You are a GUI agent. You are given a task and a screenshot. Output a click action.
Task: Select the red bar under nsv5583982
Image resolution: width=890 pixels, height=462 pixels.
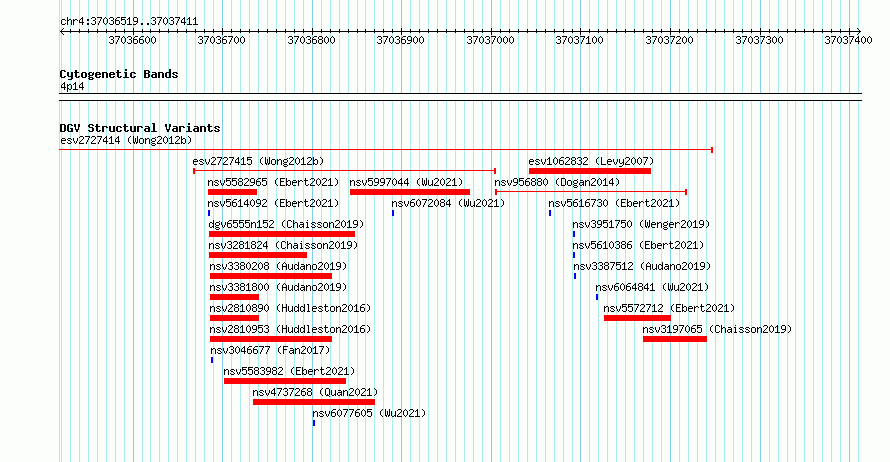click(x=285, y=381)
